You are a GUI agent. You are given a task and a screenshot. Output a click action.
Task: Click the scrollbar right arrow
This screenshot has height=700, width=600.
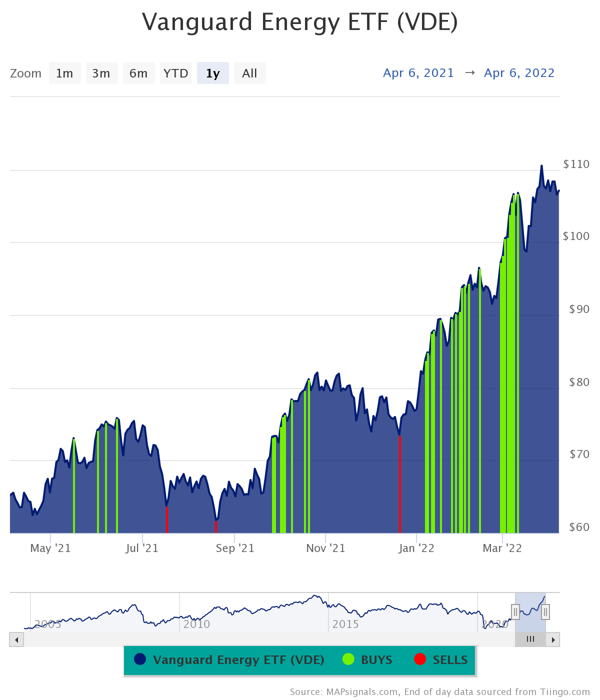pos(553,639)
